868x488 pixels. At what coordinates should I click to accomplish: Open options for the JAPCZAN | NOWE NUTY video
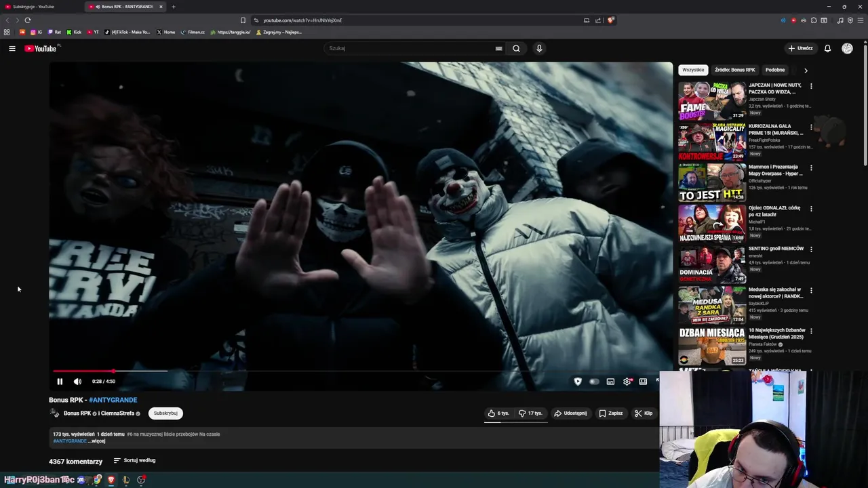click(x=811, y=86)
